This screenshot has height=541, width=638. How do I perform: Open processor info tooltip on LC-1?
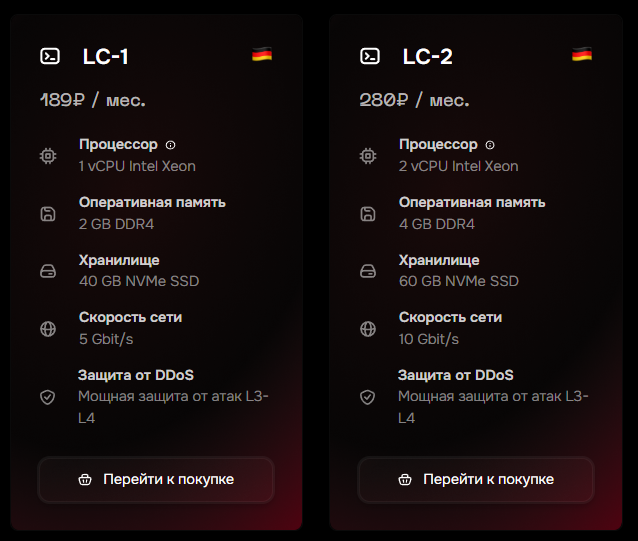170,145
